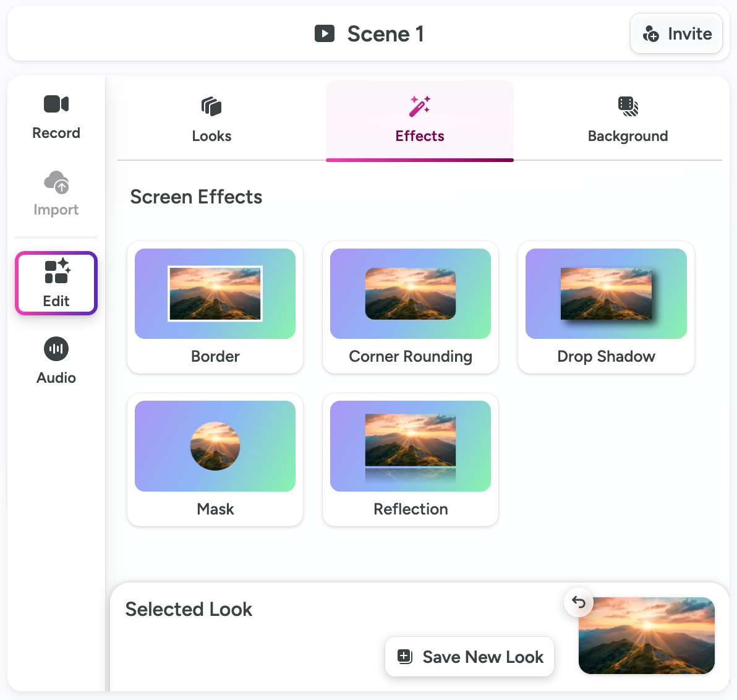This screenshot has height=700, width=737.
Task: Click the Selected Look preview thumbnail
Action: pyautogui.click(x=646, y=636)
